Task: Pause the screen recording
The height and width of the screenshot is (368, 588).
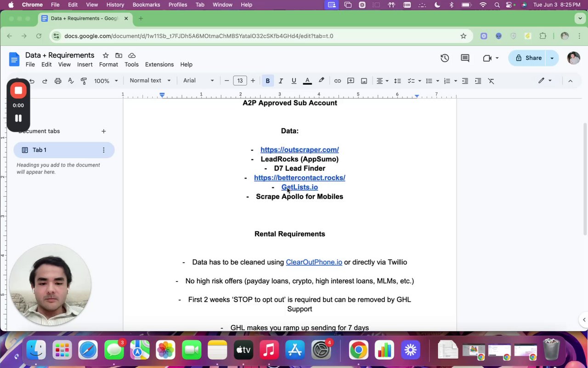Action: pos(18,118)
